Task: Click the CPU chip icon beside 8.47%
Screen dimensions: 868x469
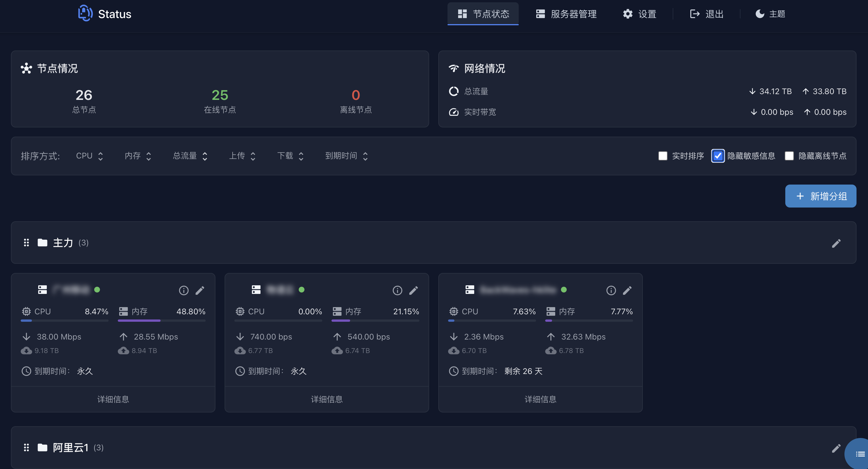Action: [x=26, y=311]
